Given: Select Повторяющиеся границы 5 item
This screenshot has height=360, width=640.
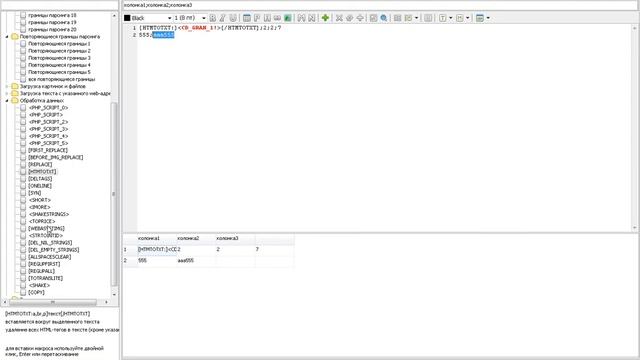Looking at the screenshot, I should 59,72.
